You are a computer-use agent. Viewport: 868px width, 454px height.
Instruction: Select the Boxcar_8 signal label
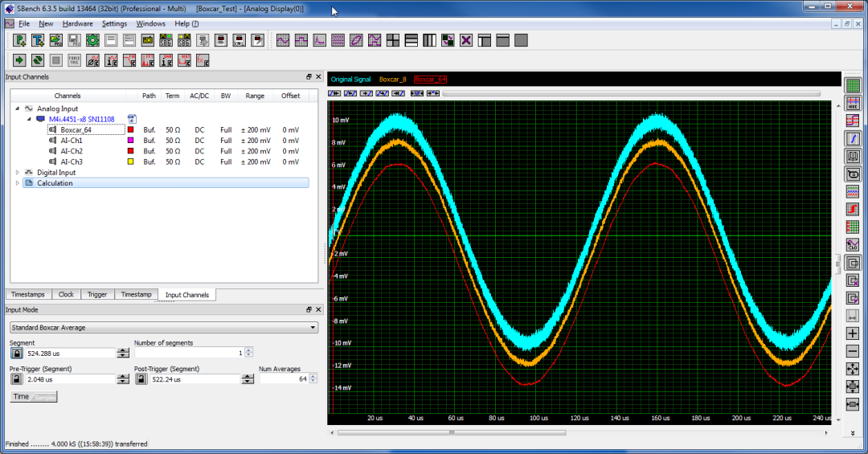(x=393, y=80)
